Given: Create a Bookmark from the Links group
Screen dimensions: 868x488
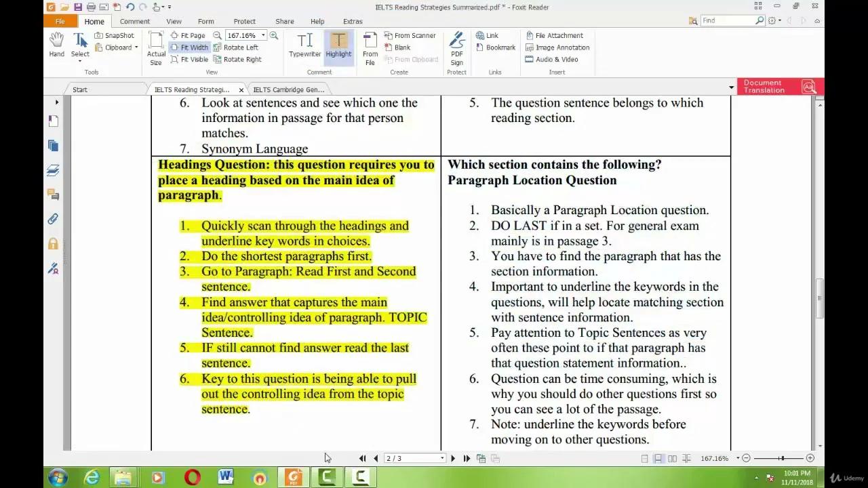Looking at the screenshot, I should click(496, 47).
